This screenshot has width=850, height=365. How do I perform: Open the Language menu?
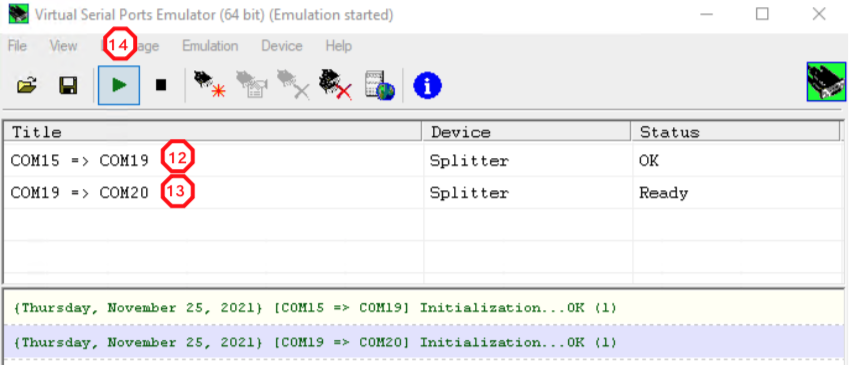point(130,46)
